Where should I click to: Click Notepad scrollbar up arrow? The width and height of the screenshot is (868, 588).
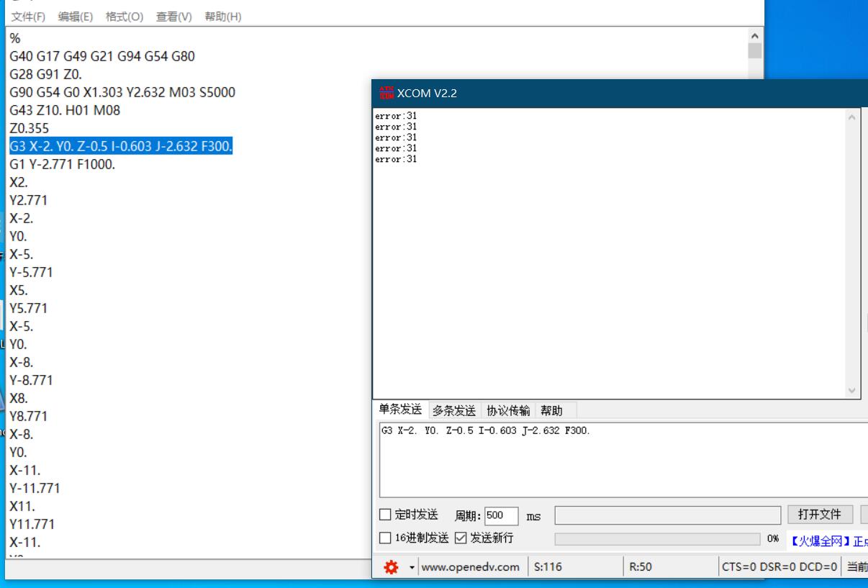click(754, 35)
